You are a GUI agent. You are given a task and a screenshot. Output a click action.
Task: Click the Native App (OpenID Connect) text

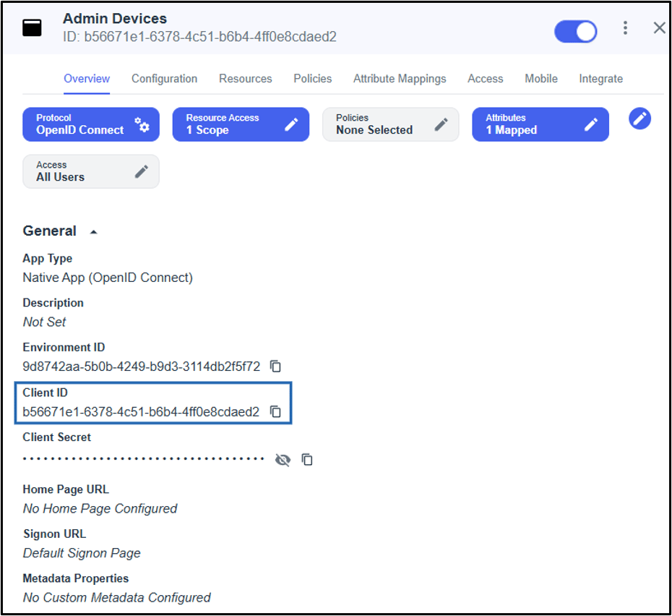(108, 278)
